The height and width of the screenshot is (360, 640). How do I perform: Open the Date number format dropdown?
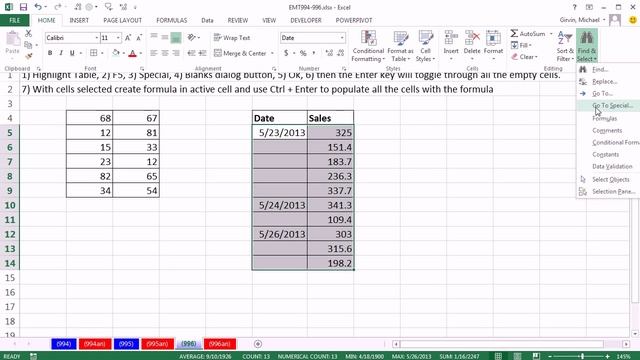point(342,38)
